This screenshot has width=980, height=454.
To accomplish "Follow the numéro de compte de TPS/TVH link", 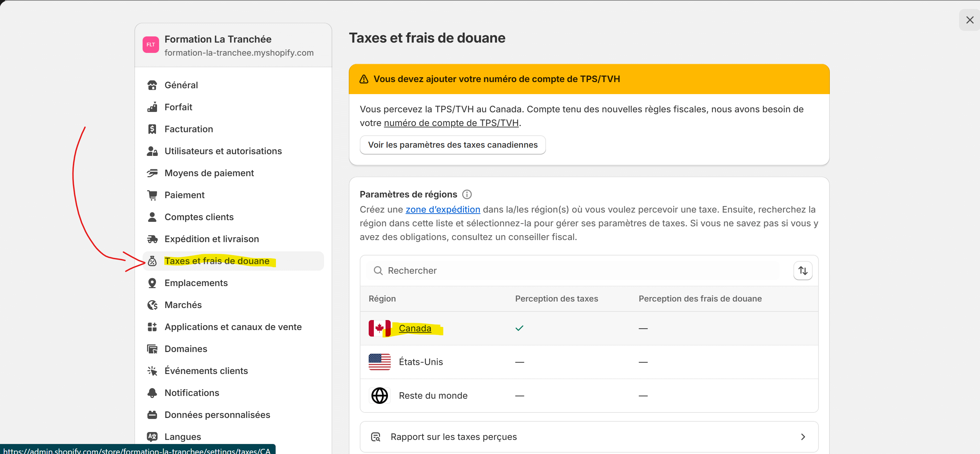I will point(451,123).
